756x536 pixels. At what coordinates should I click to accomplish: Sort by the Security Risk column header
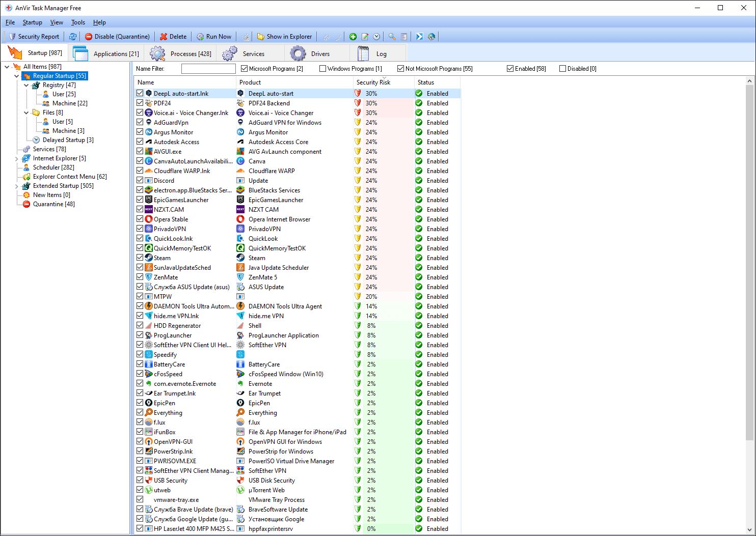(x=383, y=82)
